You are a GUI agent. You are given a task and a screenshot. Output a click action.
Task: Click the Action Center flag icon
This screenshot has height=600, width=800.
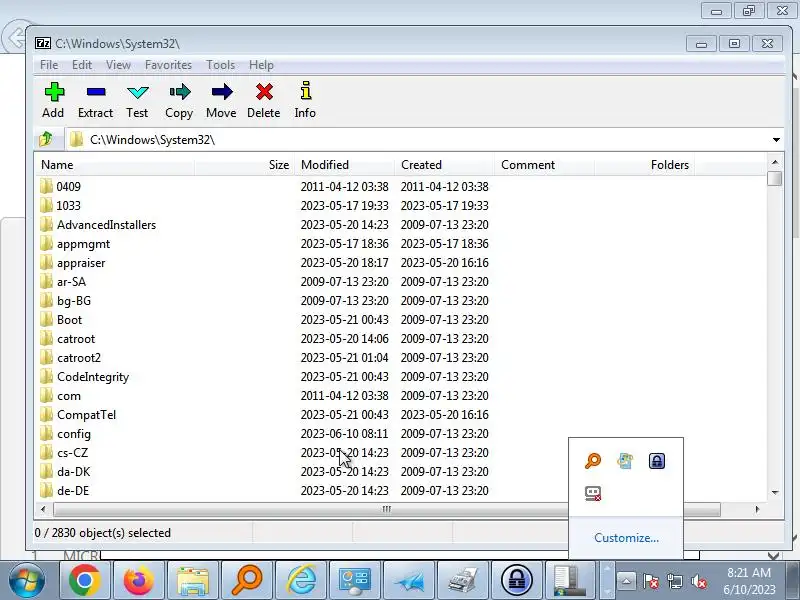(651, 581)
